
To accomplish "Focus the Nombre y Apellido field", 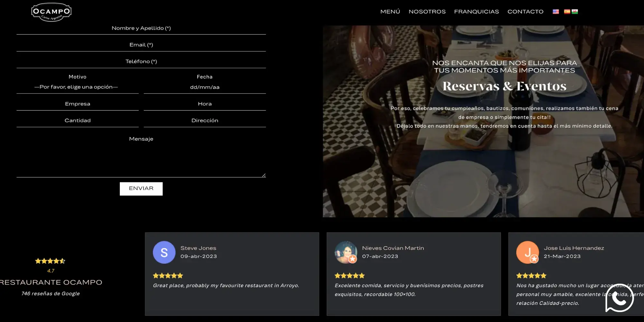I will (141, 28).
